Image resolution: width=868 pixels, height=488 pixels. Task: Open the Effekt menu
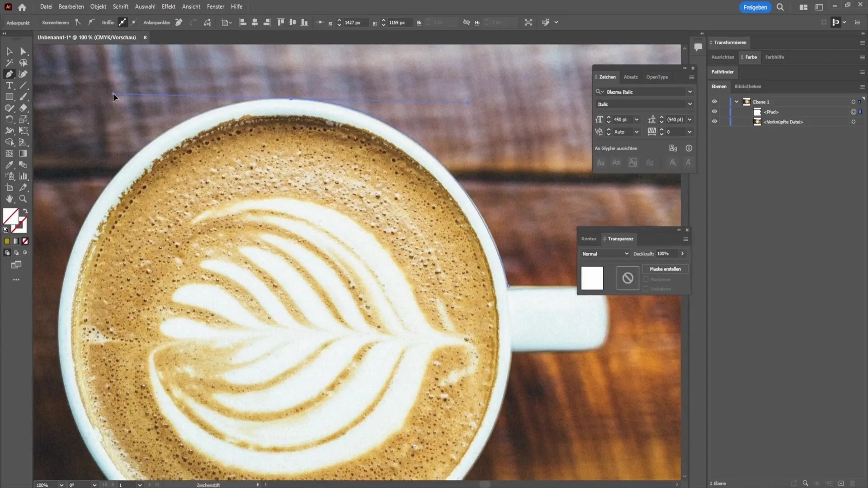169,7
